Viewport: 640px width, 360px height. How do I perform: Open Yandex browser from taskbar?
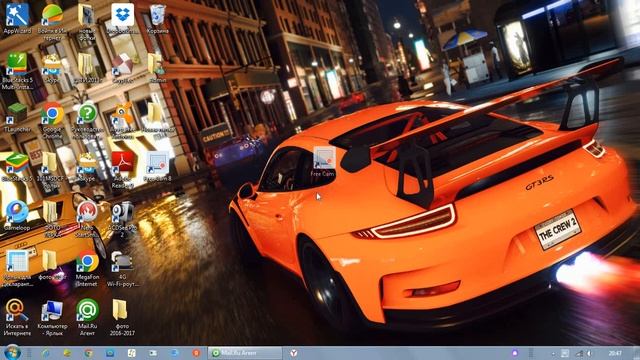[x=294, y=353]
